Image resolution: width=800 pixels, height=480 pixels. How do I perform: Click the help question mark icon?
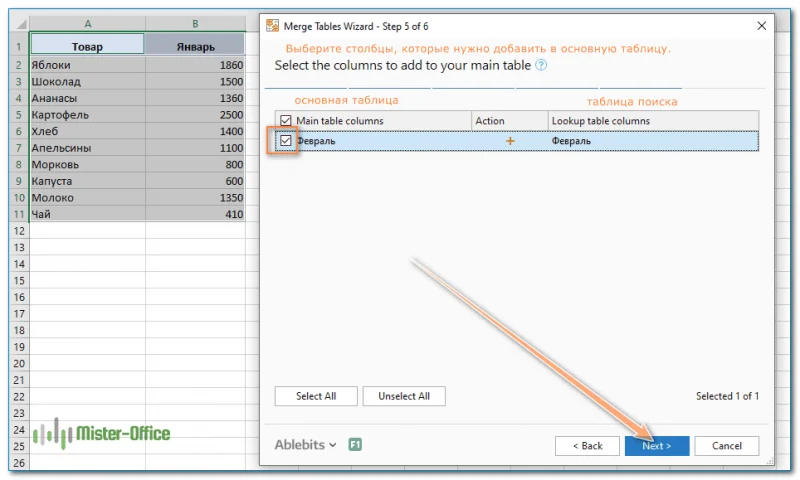click(x=541, y=65)
